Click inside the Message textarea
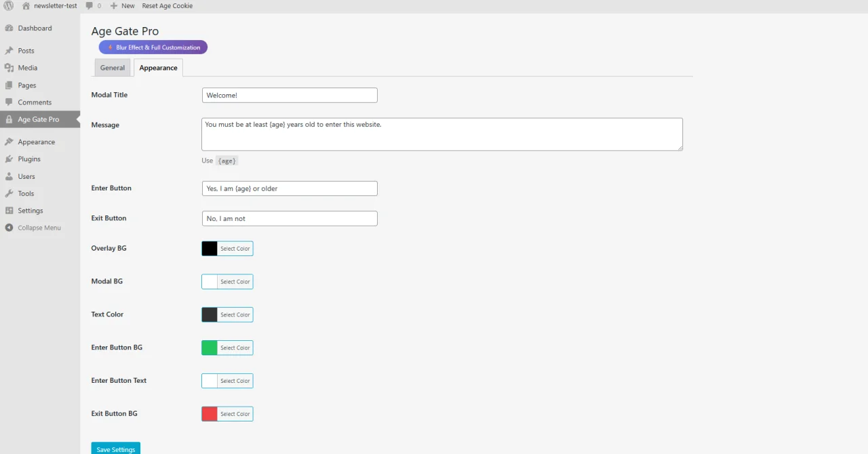Screen dimensions: 868x454 pyautogui.click(x=442, y=134)
